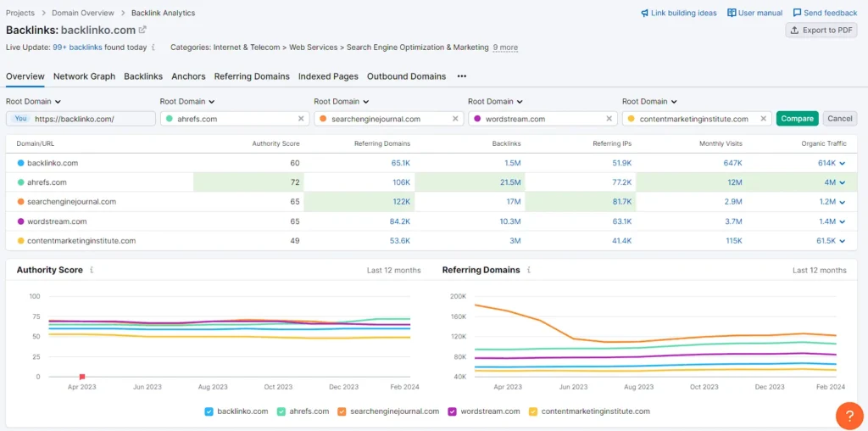Remove wordstream.com from comparison
The width and height of the screenshot is (868, 431).
[x=609, y=119]
